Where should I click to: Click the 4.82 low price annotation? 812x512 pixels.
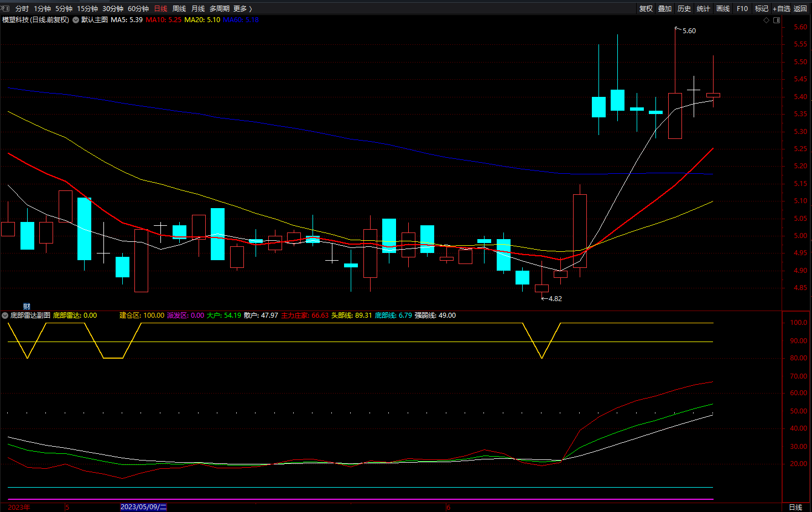pyautogui.click(x=555, y=299)
